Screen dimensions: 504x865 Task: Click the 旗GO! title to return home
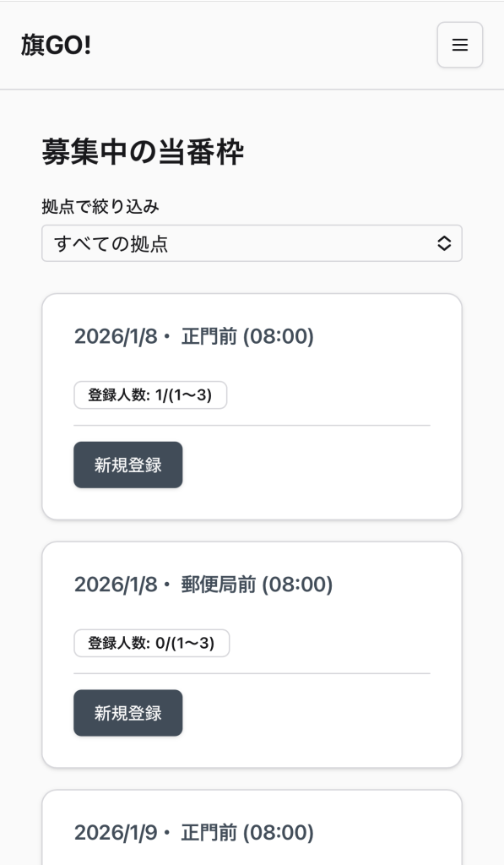tap(56, 46)
